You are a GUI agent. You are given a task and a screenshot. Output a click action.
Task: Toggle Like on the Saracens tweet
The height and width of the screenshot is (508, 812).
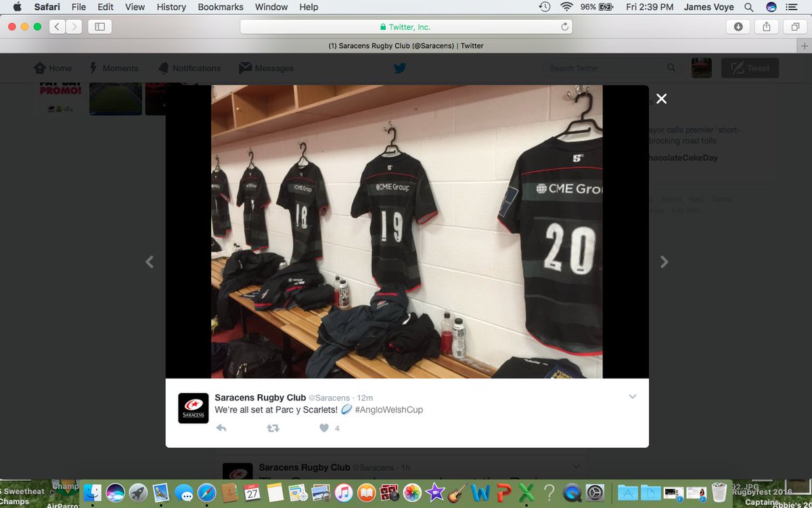[x=323, y=428]
